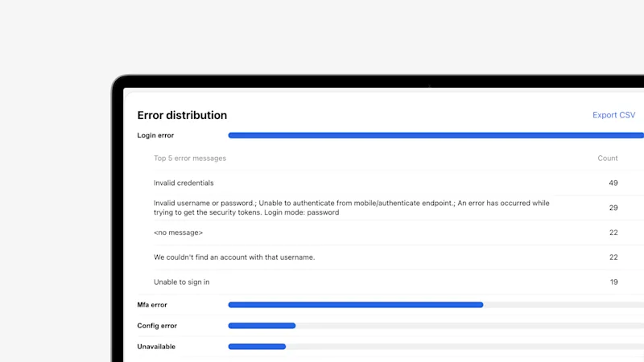Click count 22 in the <no message> row

613,232
